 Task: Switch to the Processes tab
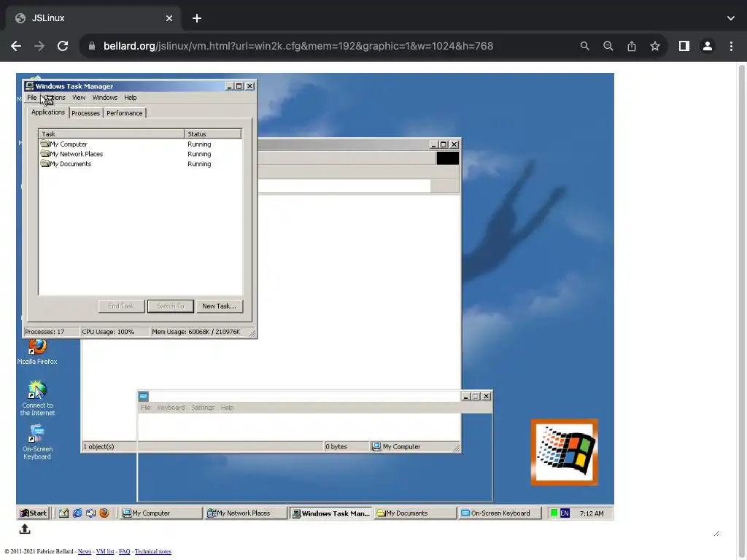click(86, 113)
